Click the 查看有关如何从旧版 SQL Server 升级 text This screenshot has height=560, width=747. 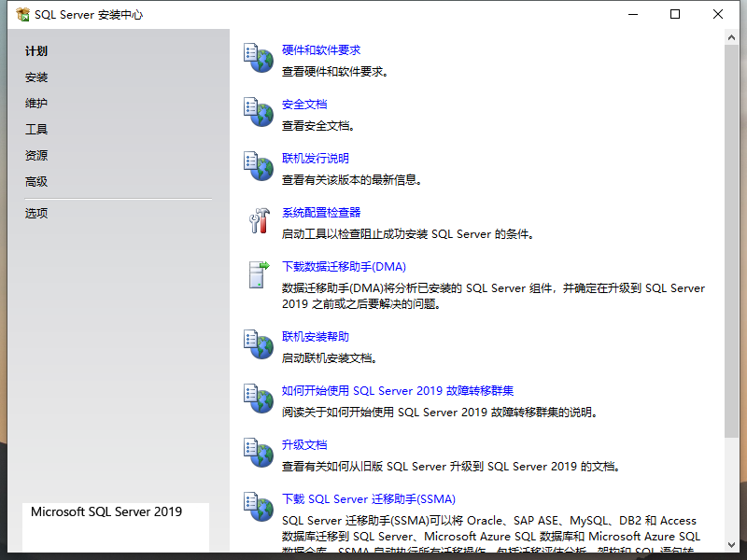(451, 467)
